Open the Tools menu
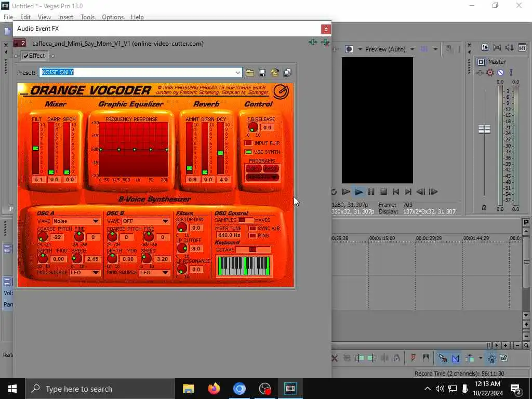The height and width of the screenshot is (399, 532). coord(87,17)
